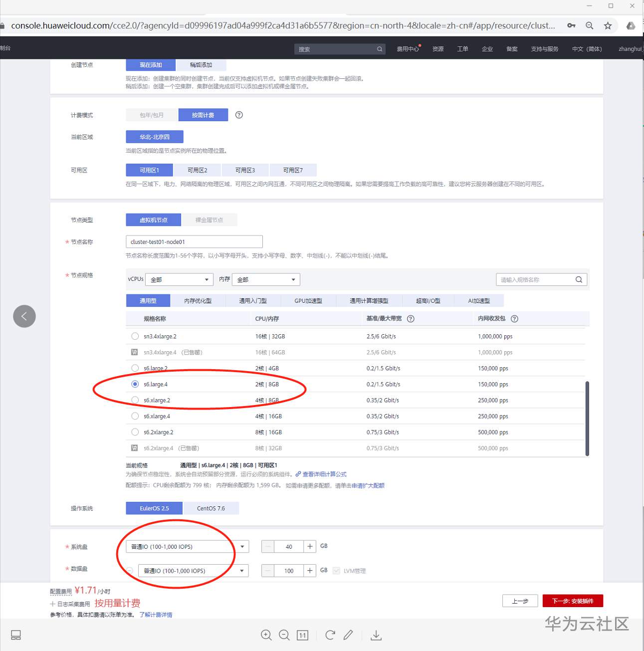The height and width of the screenshot is (651, 644).
Task: Click 下一步: 安装插件 button
Action: tap(573, 601)
